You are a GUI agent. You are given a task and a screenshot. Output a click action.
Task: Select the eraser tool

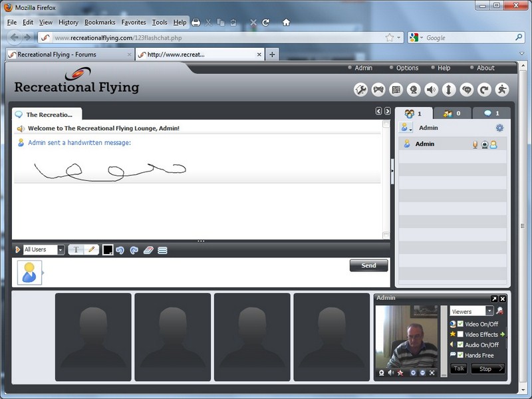[x=148, y=251]
